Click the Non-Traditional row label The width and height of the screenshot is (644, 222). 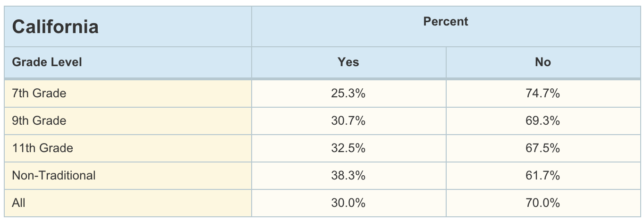tap(54, 176)
